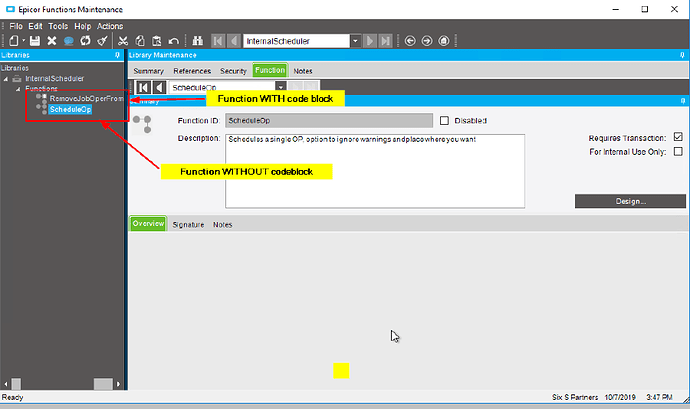Open the Help menu
The width and height of the screenshot is (690, 409).
pyautogui.click(x=82, y=26)
